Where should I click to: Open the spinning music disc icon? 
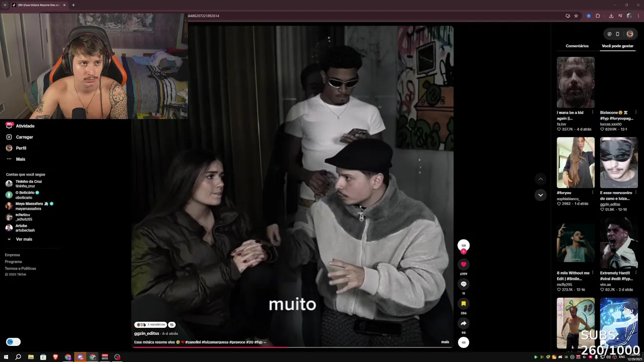click(463, 342)
